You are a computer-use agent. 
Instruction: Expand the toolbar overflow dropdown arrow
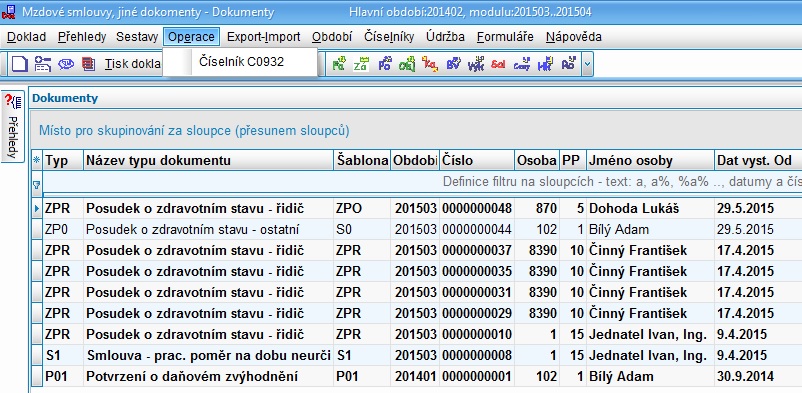point(587,64)
